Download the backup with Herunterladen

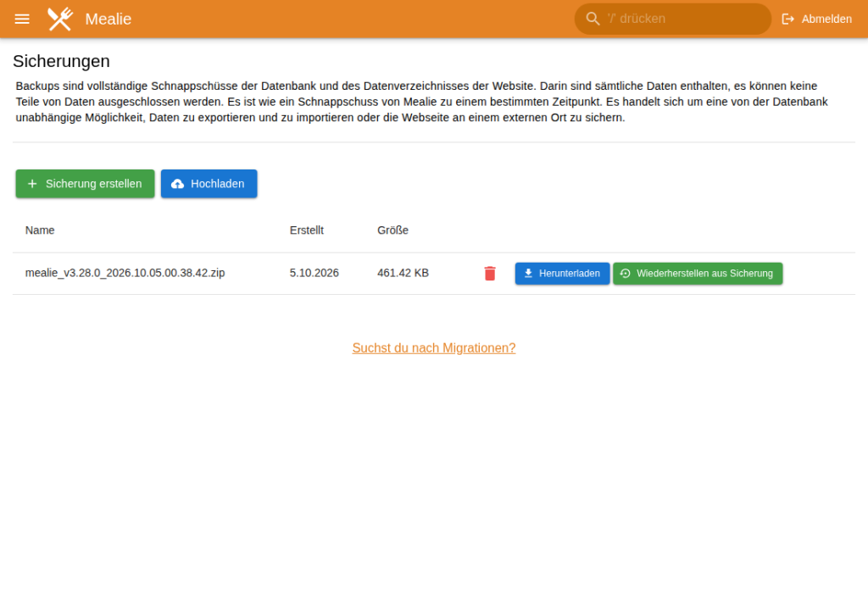pos(563,274)
